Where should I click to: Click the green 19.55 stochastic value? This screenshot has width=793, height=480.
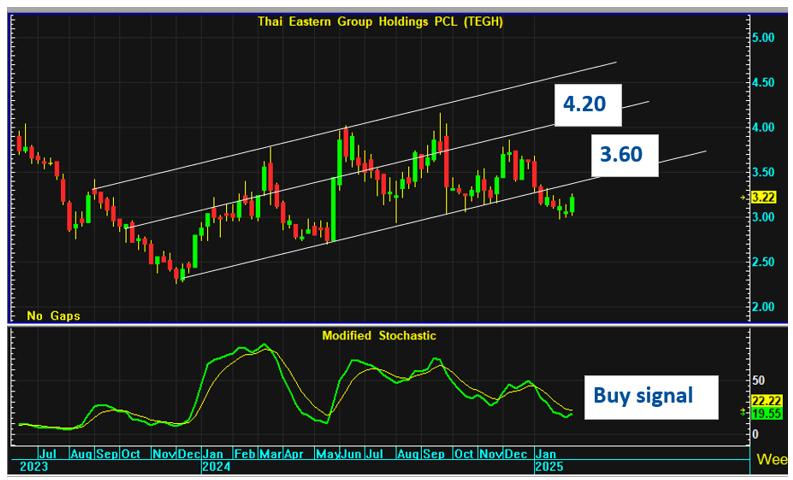[x=767, y=413]
